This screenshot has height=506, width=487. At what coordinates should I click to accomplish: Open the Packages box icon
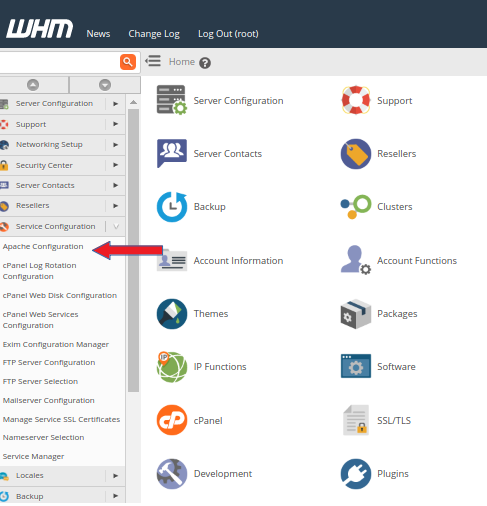[356, 314]
